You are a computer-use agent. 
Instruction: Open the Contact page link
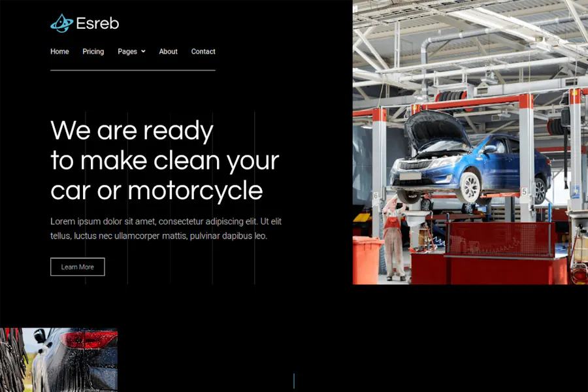(x=203, y=52)
